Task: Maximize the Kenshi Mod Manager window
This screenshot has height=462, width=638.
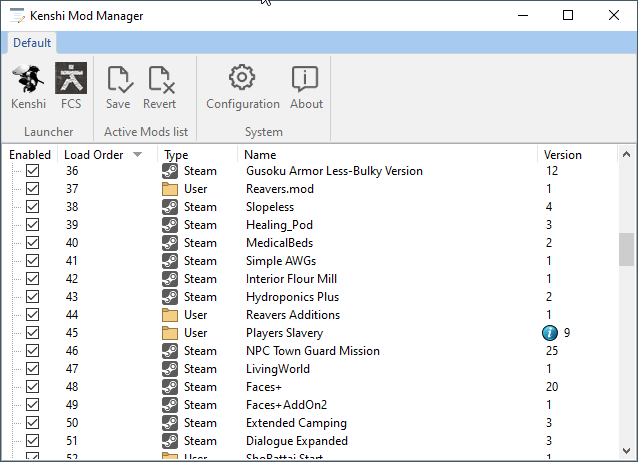Action: click(568, 15)
